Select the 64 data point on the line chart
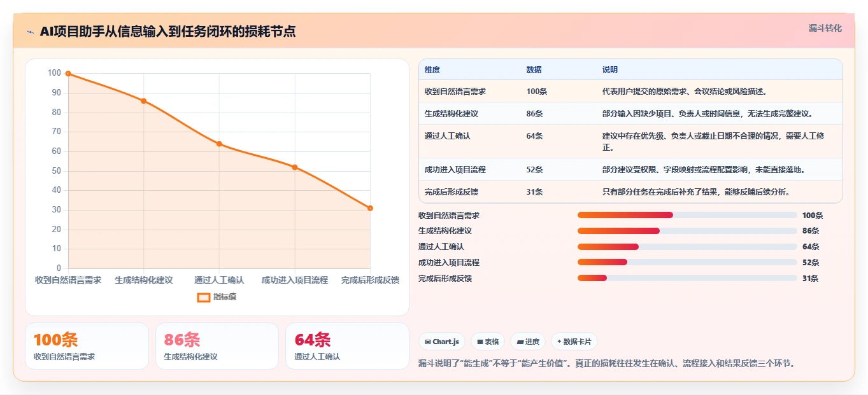 click(219, 144)
